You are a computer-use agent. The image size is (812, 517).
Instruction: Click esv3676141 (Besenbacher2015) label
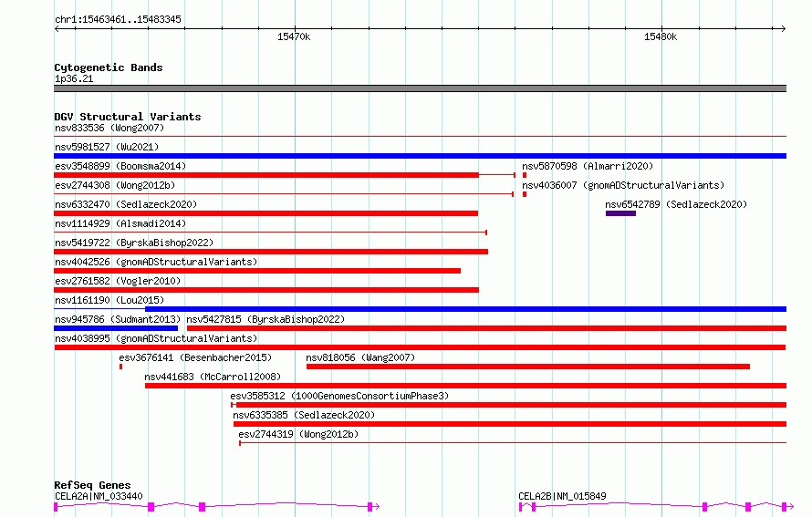click(x=195, y=357)
